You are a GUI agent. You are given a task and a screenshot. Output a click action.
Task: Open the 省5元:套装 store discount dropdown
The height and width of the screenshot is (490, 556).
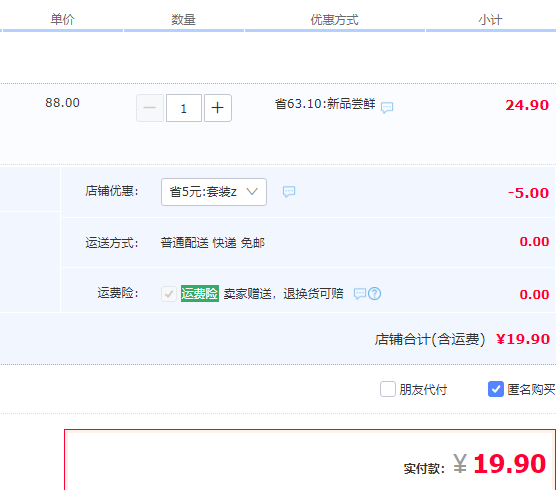[214, 192]
